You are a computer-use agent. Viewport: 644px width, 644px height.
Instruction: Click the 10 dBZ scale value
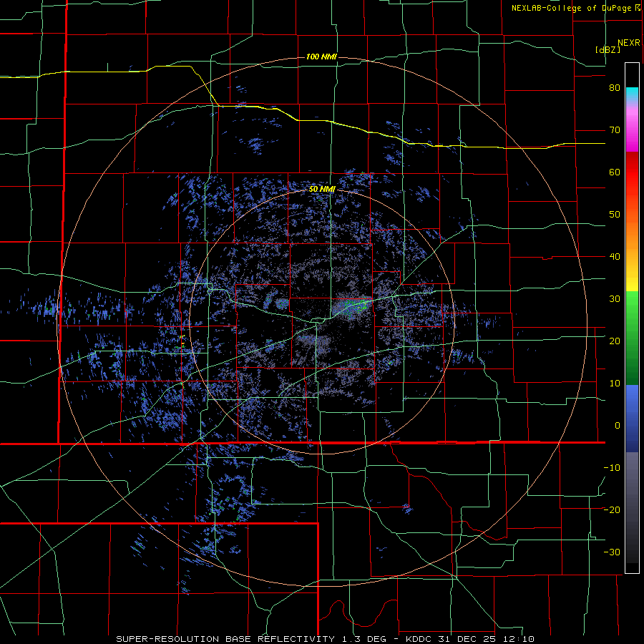[615, 384]
